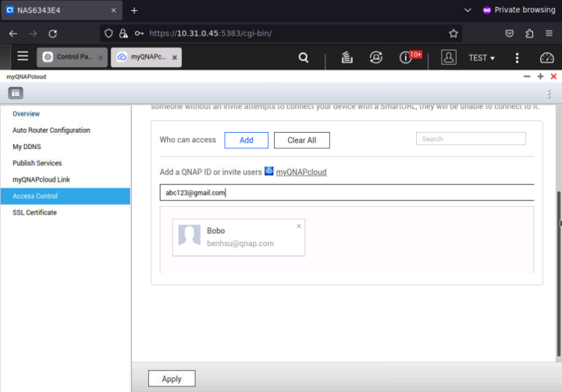562x392 pixels.
Task: Remove Bobo from the access list
Action: (298, 226)
